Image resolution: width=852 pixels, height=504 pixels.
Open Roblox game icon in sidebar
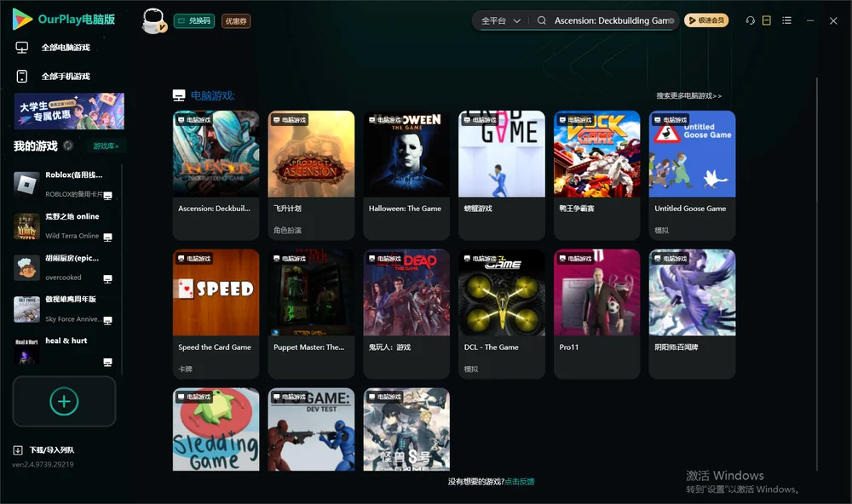tap(26, 184)
